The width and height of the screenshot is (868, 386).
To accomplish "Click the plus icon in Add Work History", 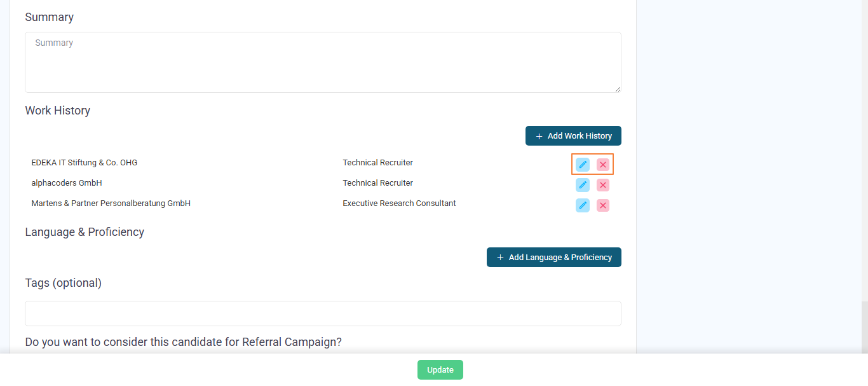I will (539, 136).
